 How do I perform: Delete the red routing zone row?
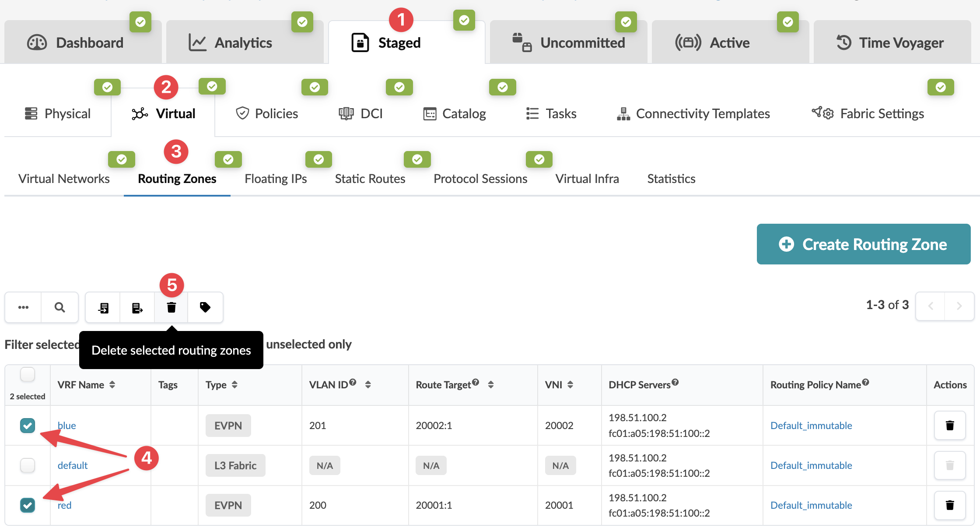click(949, 505)
